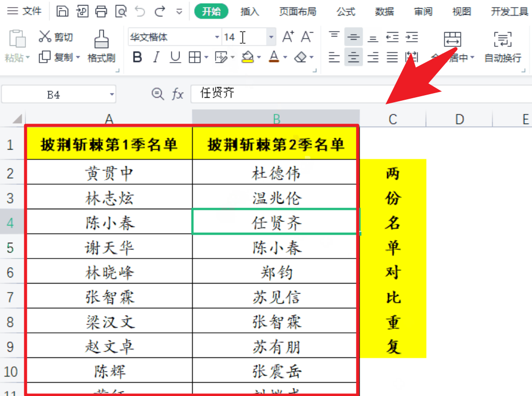532x396 pixels.
Task: Switch to the 插入 ribbon tab
Action: click(249, 10)
